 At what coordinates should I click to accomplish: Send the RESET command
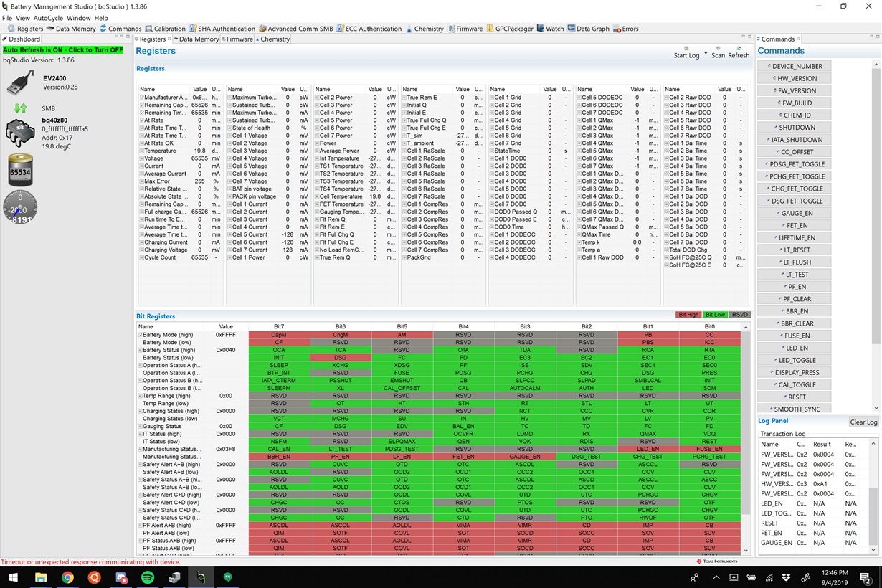point(795,397)
